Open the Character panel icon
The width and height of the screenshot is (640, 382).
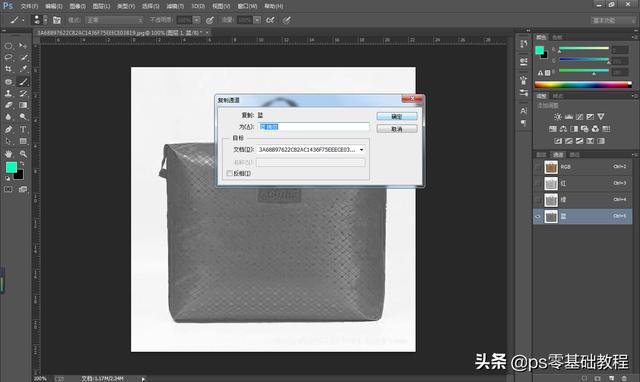tap(524, 111)
